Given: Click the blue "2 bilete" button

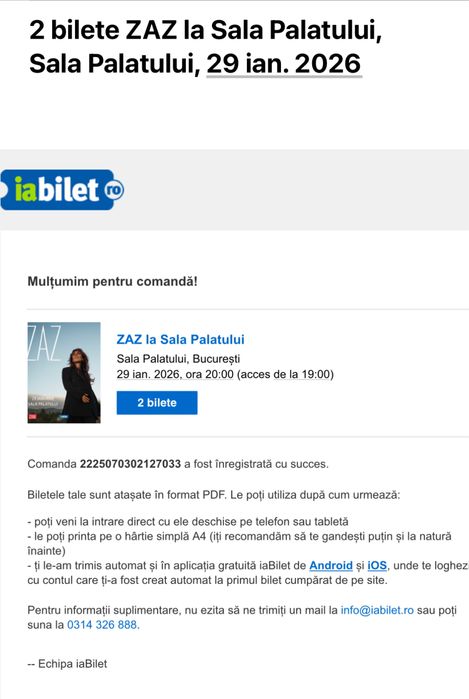Looking at the screenshot, I should click(157, 403).
